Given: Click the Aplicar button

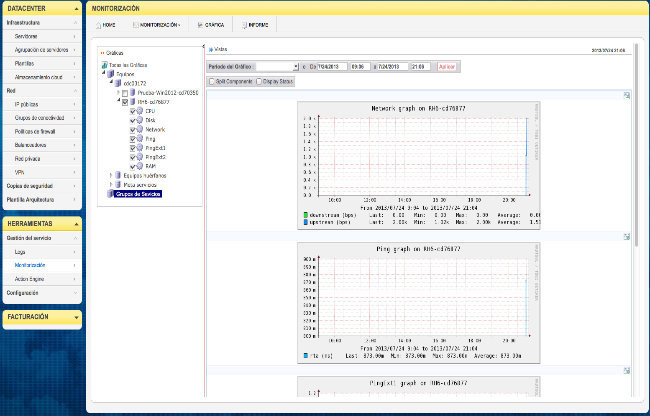Looking at the screenshot, I should tap(447, 66).
